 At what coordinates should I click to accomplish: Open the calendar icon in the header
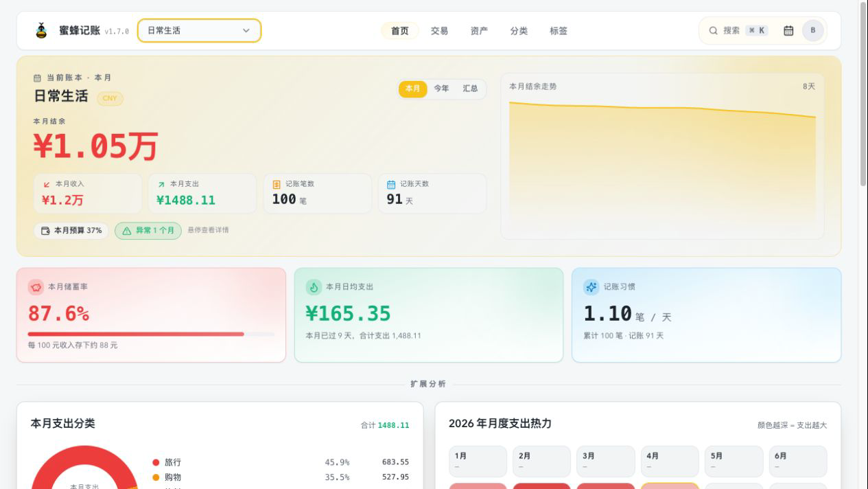click(788, 30)
